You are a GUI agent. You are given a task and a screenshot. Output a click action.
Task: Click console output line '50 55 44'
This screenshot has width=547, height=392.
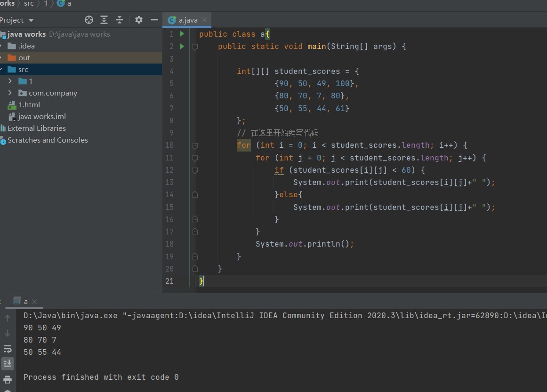point(42,352)
